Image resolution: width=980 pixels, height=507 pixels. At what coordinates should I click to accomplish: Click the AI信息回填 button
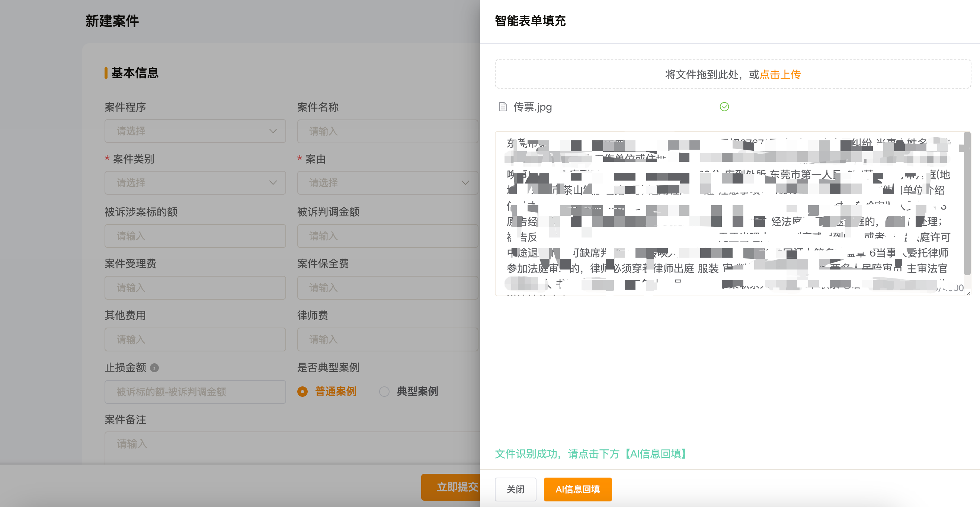(577, 490)
